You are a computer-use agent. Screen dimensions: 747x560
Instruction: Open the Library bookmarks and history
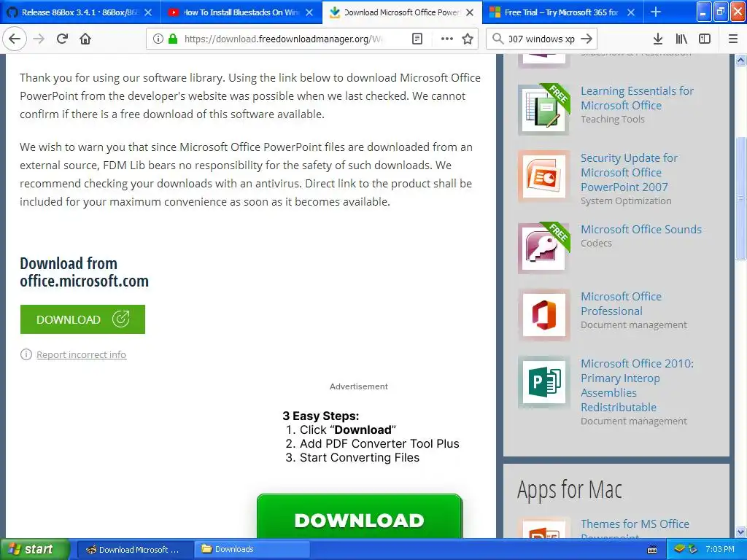681,39
